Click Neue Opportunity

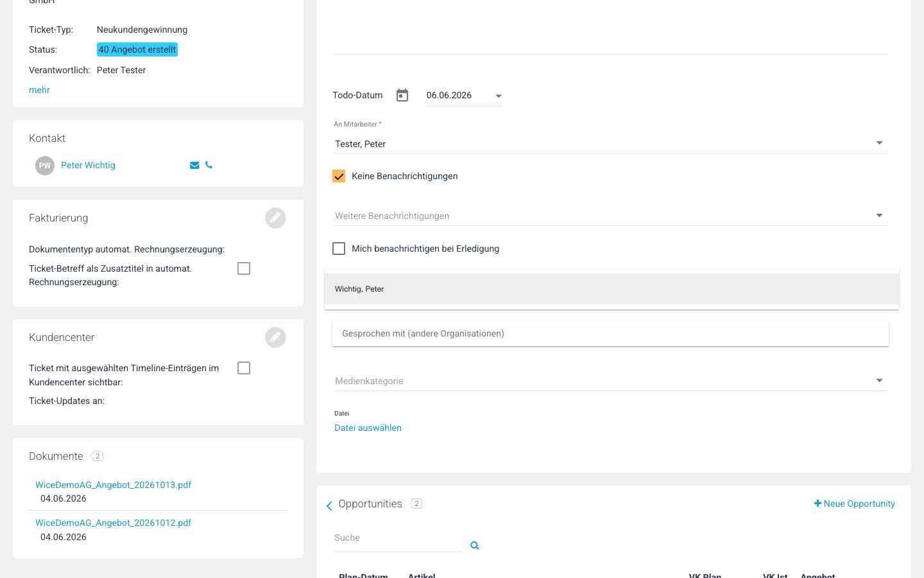tap(854, 504)
